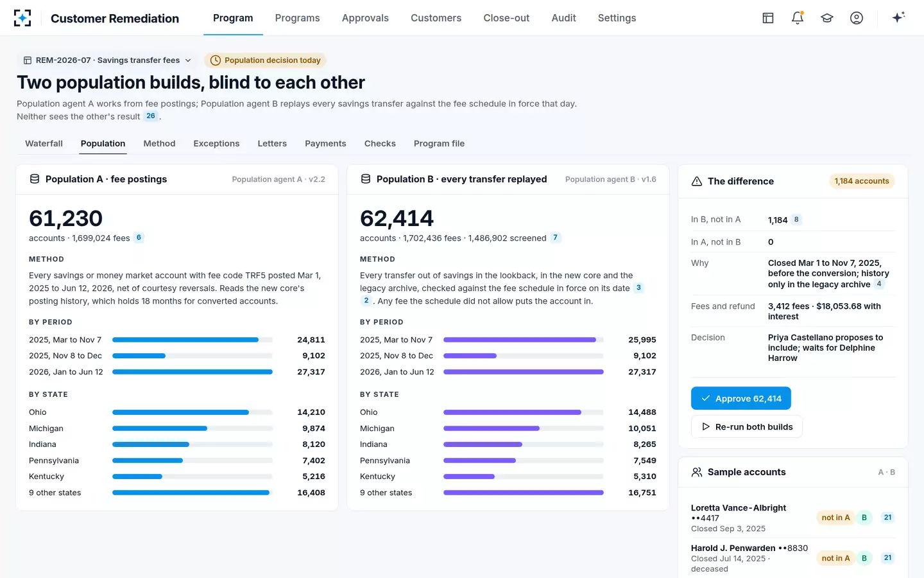Open citation 21 on Harold J. Penwarden row
The image size is (924, 578).
click(x=887, y=558)
